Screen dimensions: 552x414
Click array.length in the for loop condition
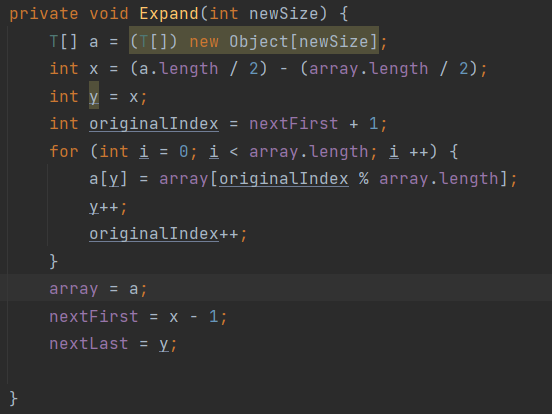[308, 152]
